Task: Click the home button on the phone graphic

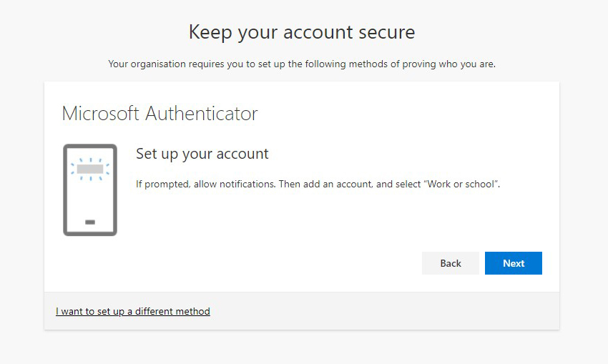Action: [x=90, y=222]
